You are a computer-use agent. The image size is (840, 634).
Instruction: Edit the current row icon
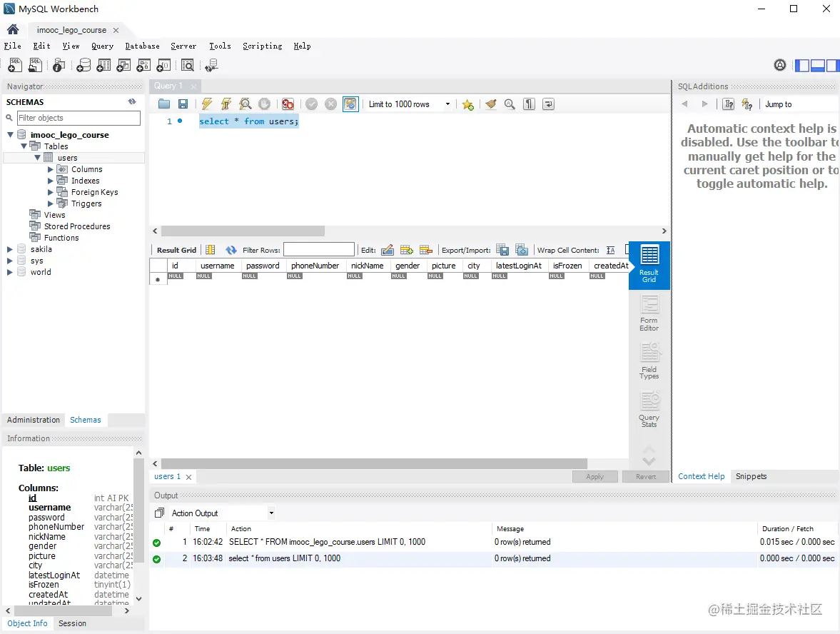click(x=388, y=250)
